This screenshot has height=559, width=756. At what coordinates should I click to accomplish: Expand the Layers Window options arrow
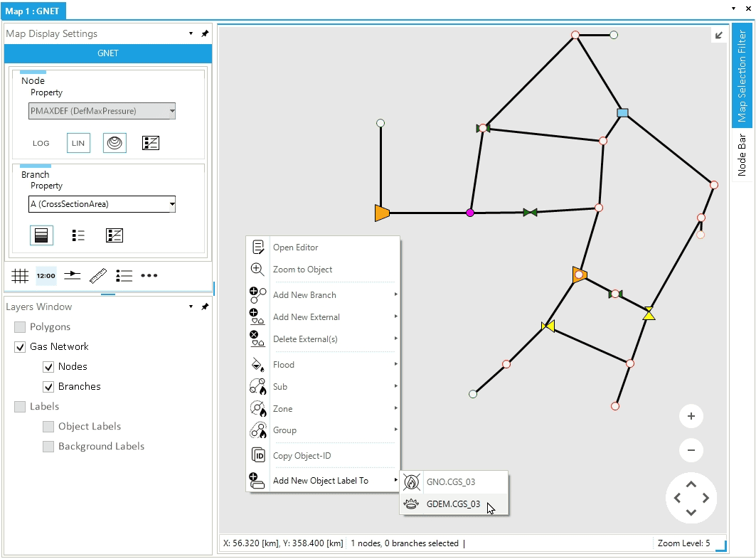coord(191,307)
